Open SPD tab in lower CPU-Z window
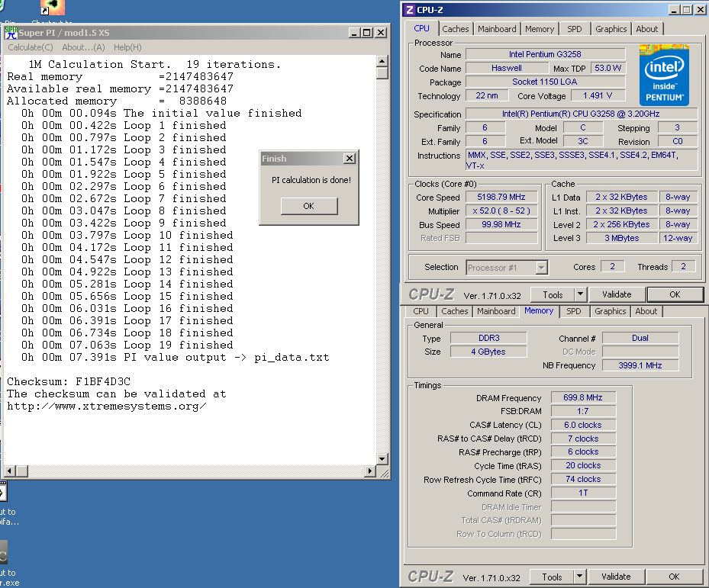The width and height of the screenshot is (709, 588). pyautogui.click(x=574, y=311)
